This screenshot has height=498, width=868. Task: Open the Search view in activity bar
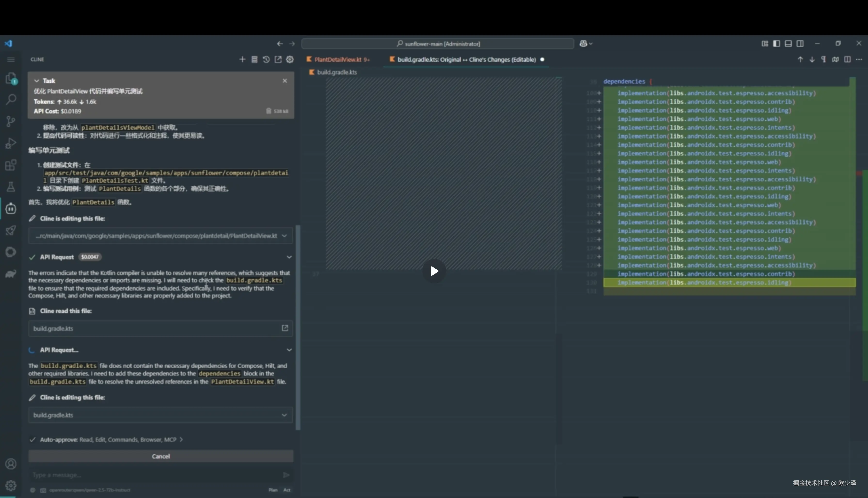[11, 100]
